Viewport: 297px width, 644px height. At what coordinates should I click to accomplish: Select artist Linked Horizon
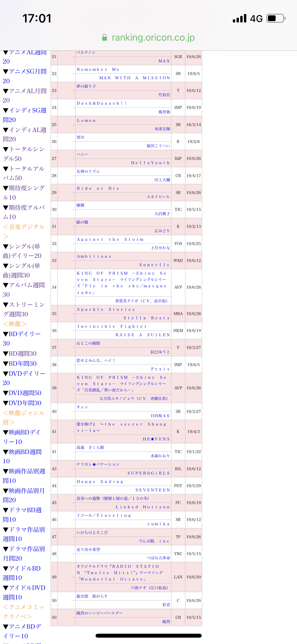(143, 507)
